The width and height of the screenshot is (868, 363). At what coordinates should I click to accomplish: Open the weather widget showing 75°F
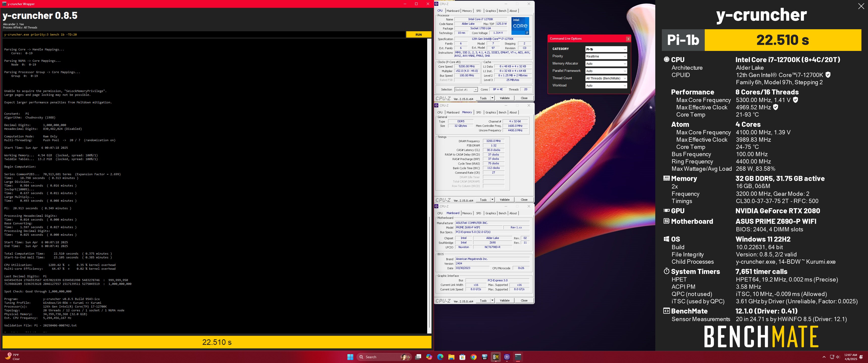coord(12,357)
